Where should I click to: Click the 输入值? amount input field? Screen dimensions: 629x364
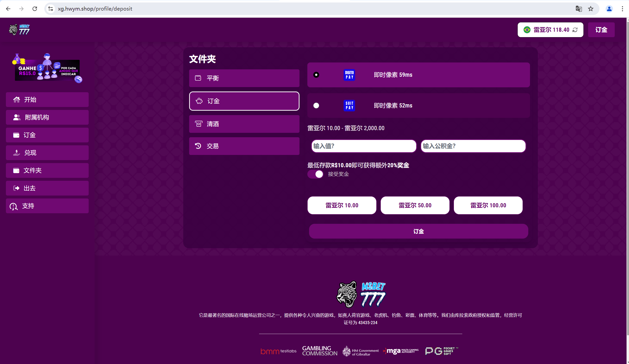point(364,146)
